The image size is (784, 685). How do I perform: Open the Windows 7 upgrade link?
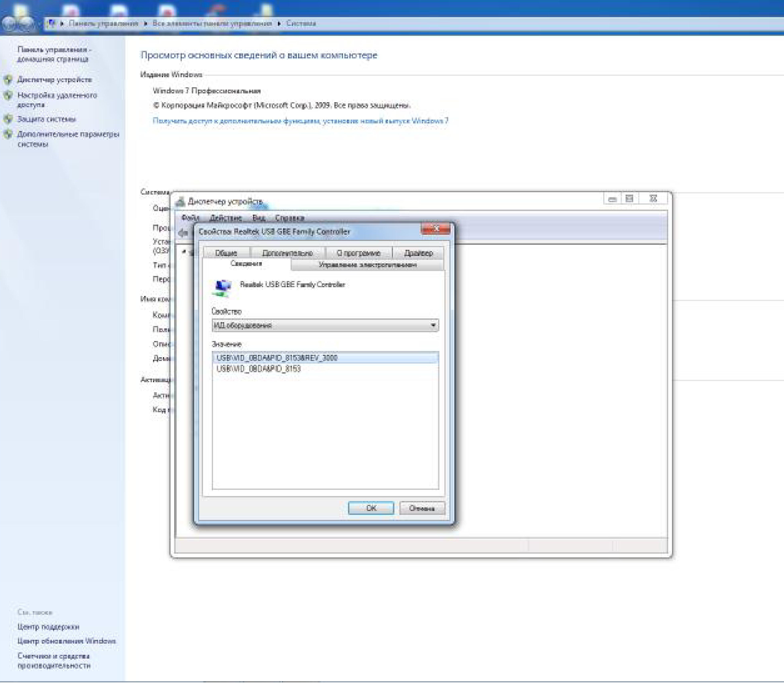[300, 121]
